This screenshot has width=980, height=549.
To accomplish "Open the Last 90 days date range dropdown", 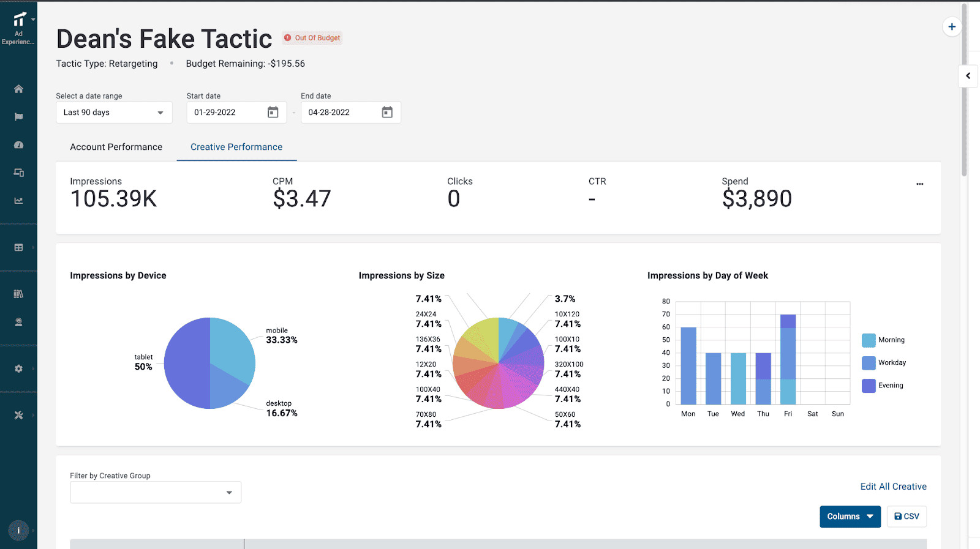I will [114, 113].
